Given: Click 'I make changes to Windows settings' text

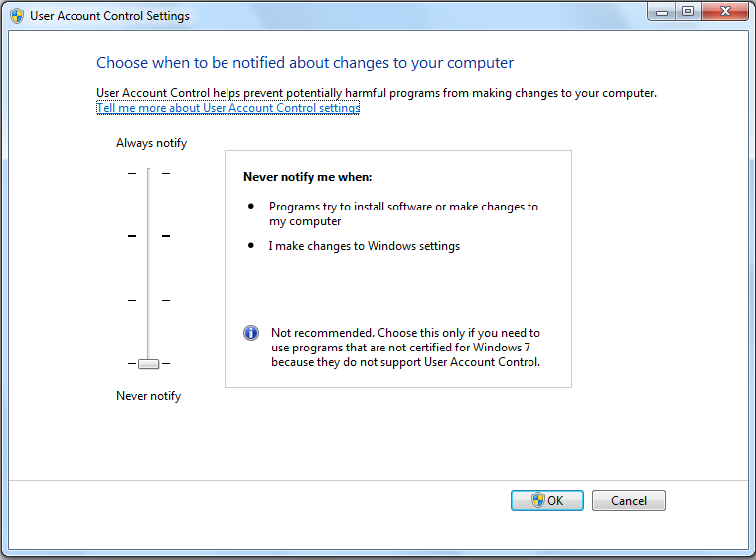Looking at the screenshot, I should pyautogui.click(x=365, y=246).
